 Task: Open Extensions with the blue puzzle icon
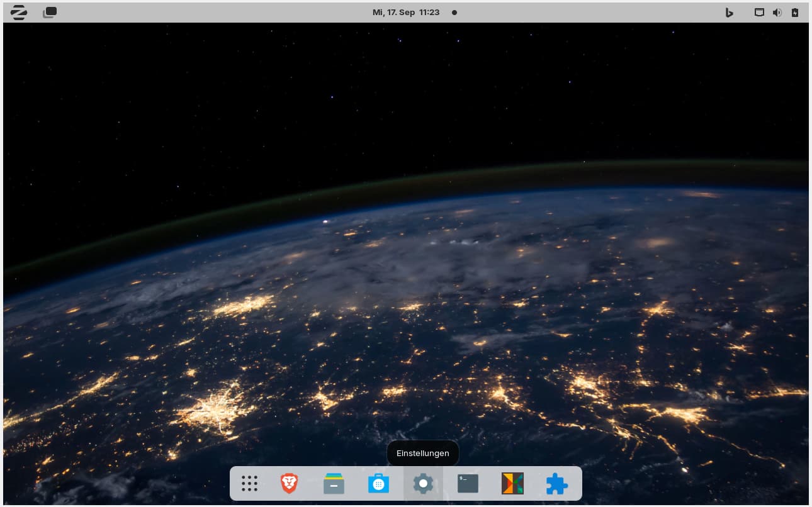(x=557, y=484)
